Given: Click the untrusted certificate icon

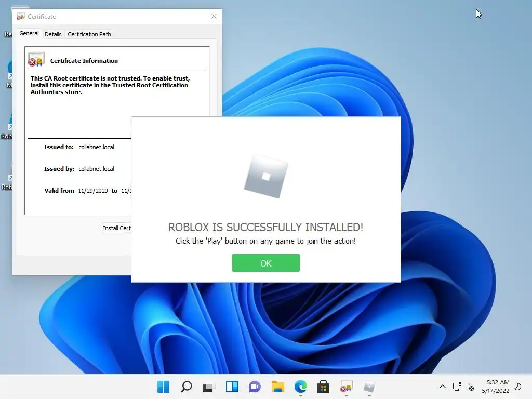Looking at the screenshot, I should click(36, 59).
